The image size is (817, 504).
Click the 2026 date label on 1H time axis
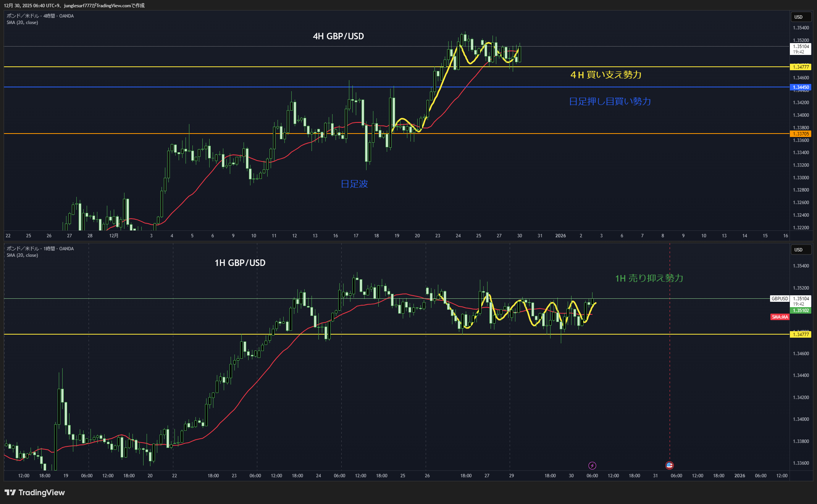[739, 476]
